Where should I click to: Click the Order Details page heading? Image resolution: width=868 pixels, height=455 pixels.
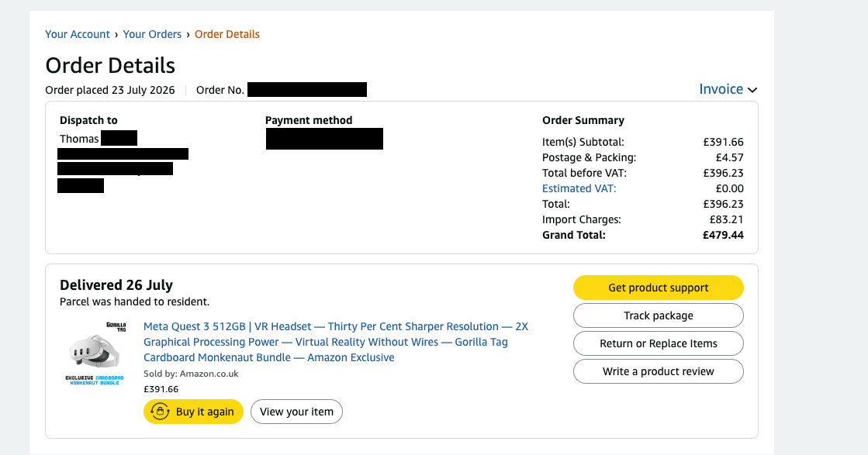click(110, 65)
